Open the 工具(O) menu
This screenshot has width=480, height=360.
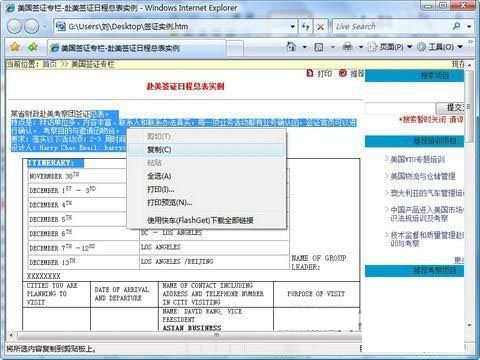440,47
